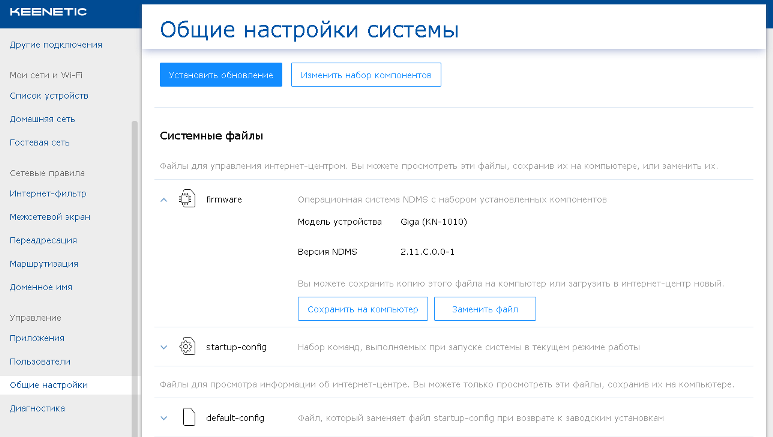Go to Переадресация page
This screenshot has height=437, width=773.
point(43,240)
